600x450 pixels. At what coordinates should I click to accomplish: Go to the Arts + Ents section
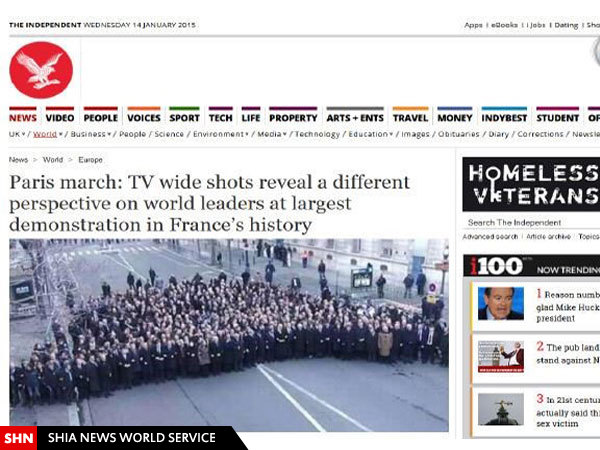tap(354, 118)
